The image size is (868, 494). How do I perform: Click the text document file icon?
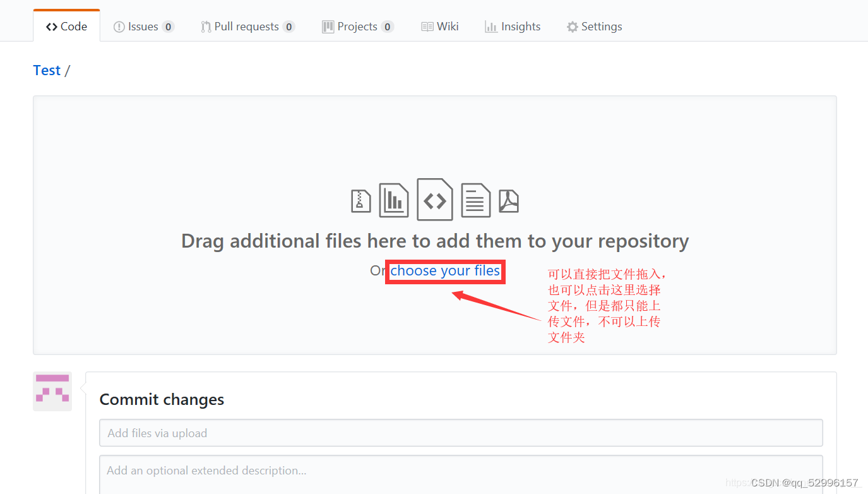[x=476, y=200]
